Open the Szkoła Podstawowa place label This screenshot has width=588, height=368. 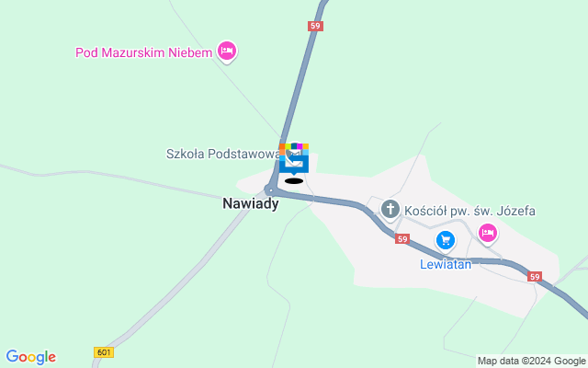[222, 154]
